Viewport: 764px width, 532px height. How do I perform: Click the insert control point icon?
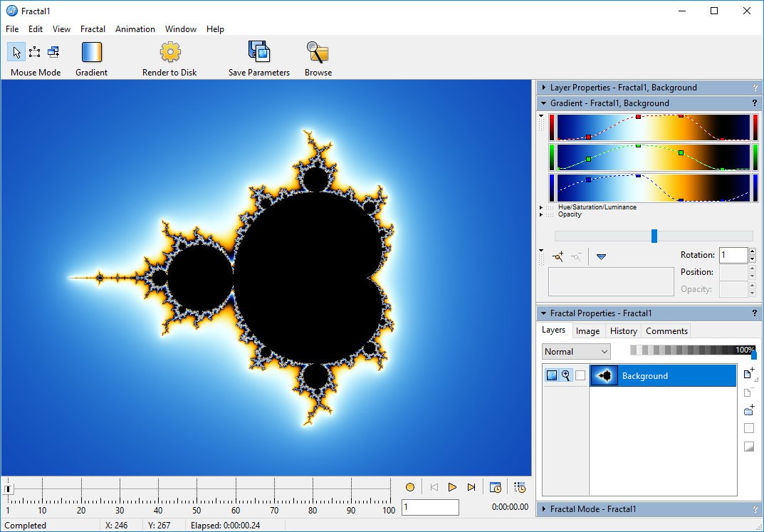558,256
